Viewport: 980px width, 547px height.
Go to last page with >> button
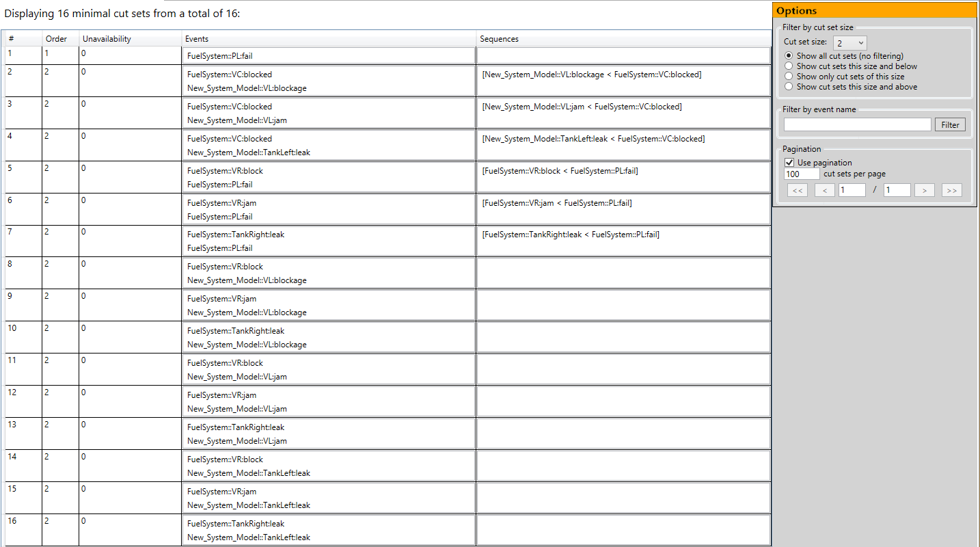coord(951,190)
